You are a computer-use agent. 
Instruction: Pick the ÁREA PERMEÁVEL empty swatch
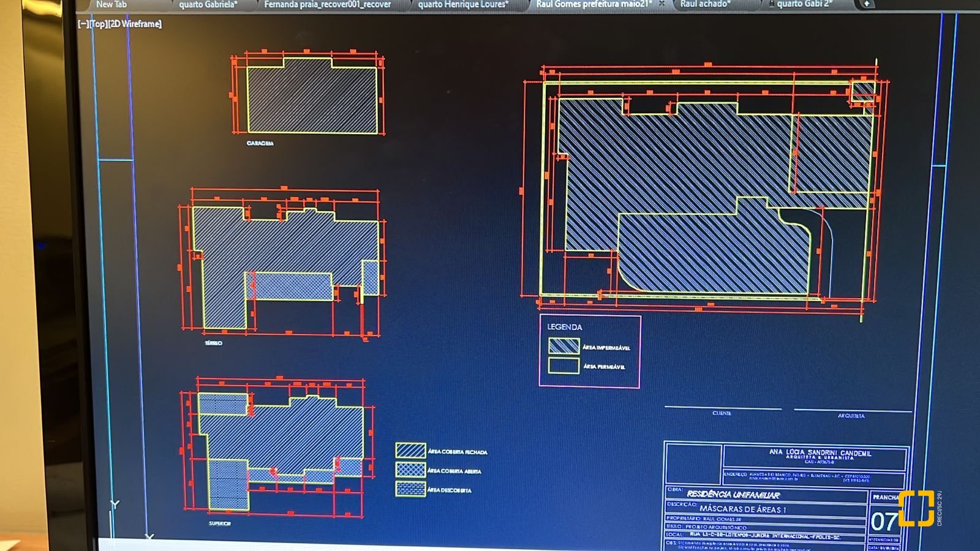[x=563, y=365]
